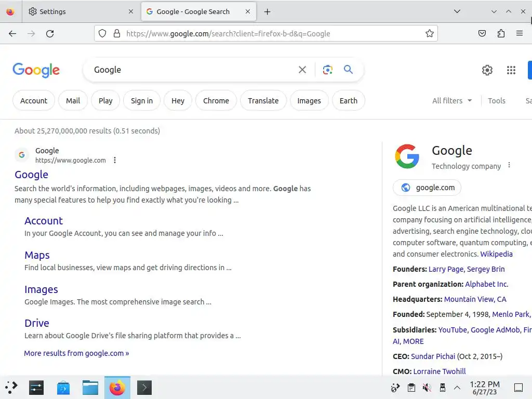Open knowledge panel more options dots
This screenshot has width=532, height=399.
tap(509, 165)
